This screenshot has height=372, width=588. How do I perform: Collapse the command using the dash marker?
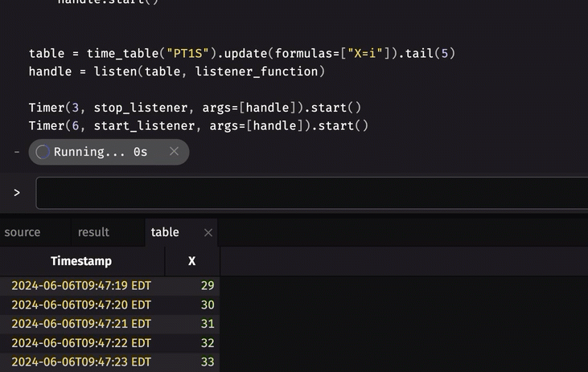(x=17, y=152)
